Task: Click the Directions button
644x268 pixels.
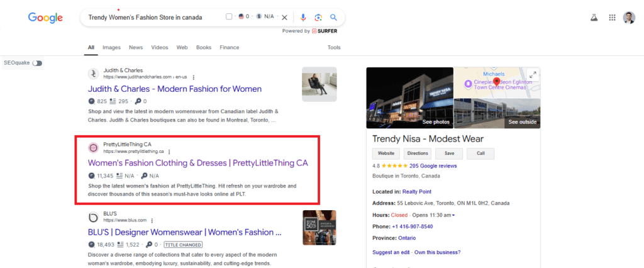Action: [x=418, y=154]
